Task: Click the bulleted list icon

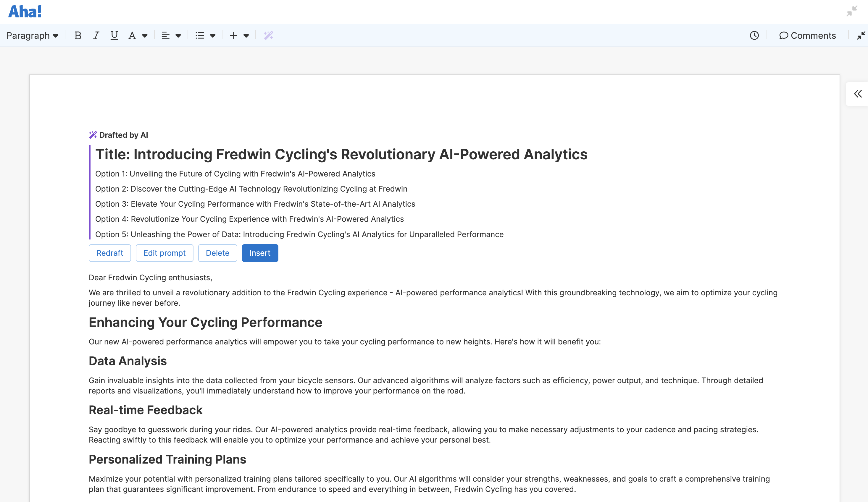Action: (x=200, y=35)
